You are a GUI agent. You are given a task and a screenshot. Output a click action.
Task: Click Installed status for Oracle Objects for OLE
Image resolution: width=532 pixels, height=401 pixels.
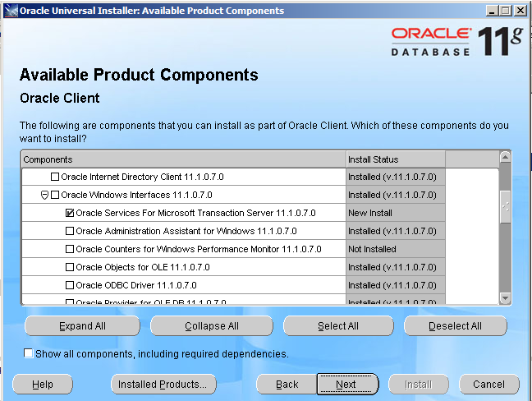396,267
